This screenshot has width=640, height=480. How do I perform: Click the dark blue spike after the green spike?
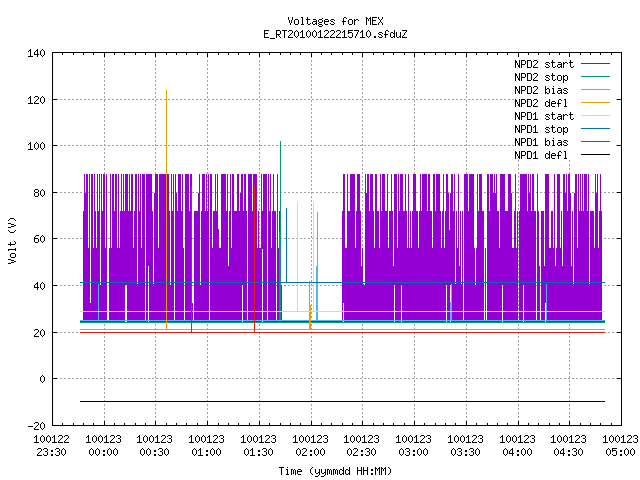click(x=287, y=245)
